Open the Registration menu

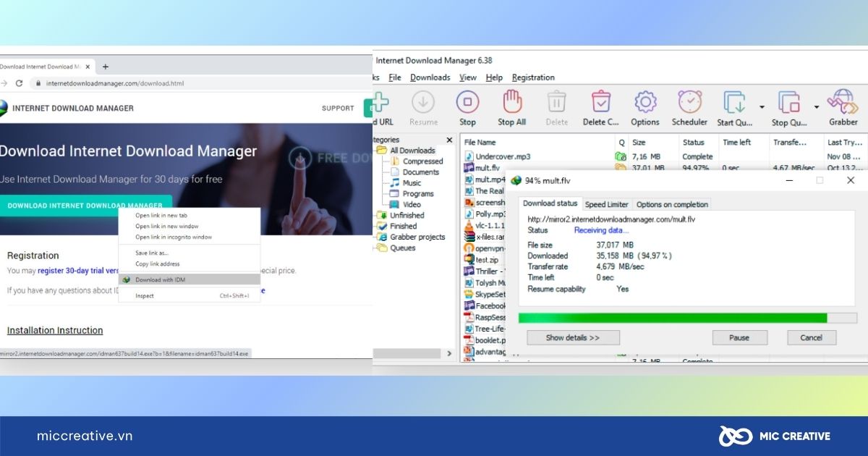(x=534, y=77)
